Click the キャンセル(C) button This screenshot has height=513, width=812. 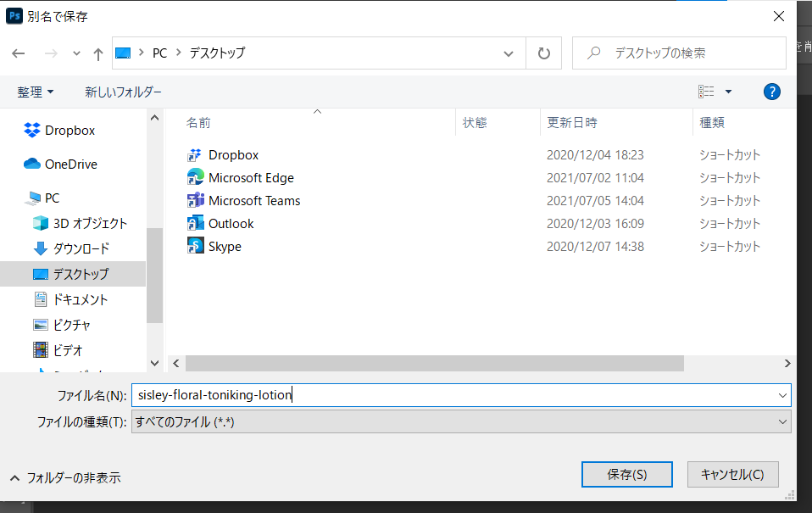click(732, 475)
